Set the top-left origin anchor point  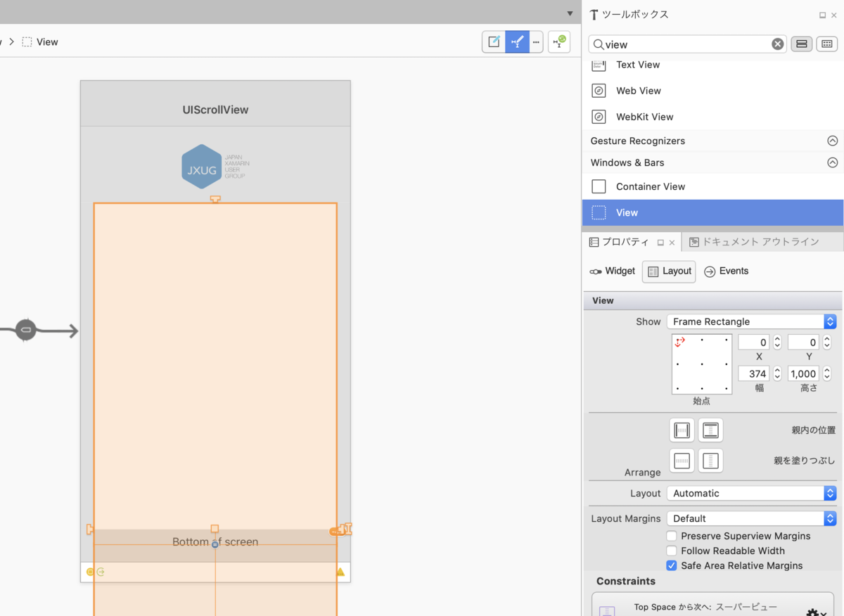679,341
